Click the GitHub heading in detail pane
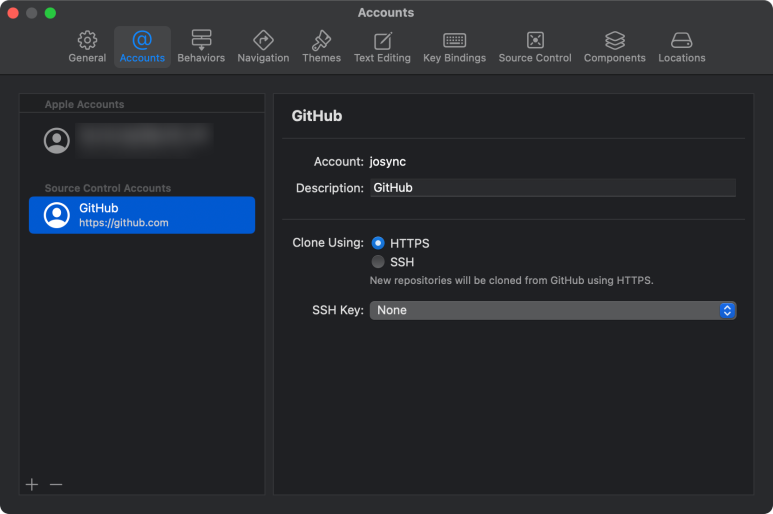Viewport: 773px width, 514px height. point(316,116)
